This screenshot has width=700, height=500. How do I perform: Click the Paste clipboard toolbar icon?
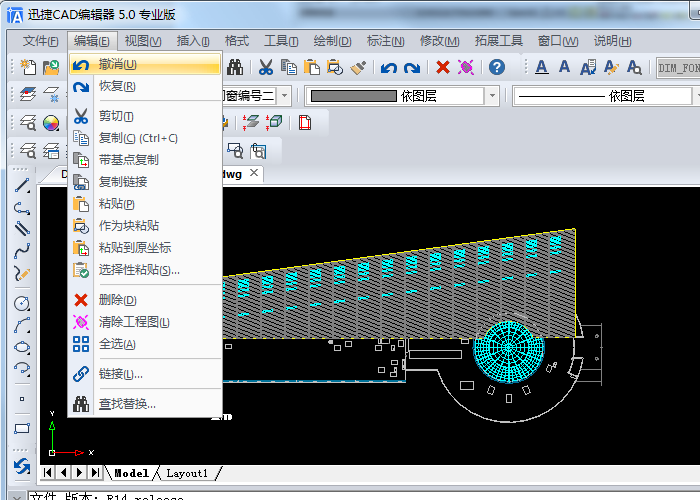coord(312,67)
